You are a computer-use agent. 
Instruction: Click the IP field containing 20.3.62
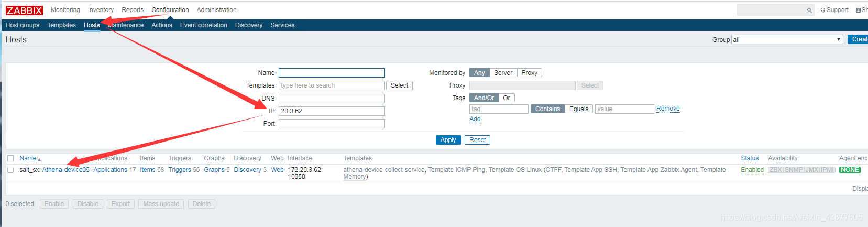[332, 111]
